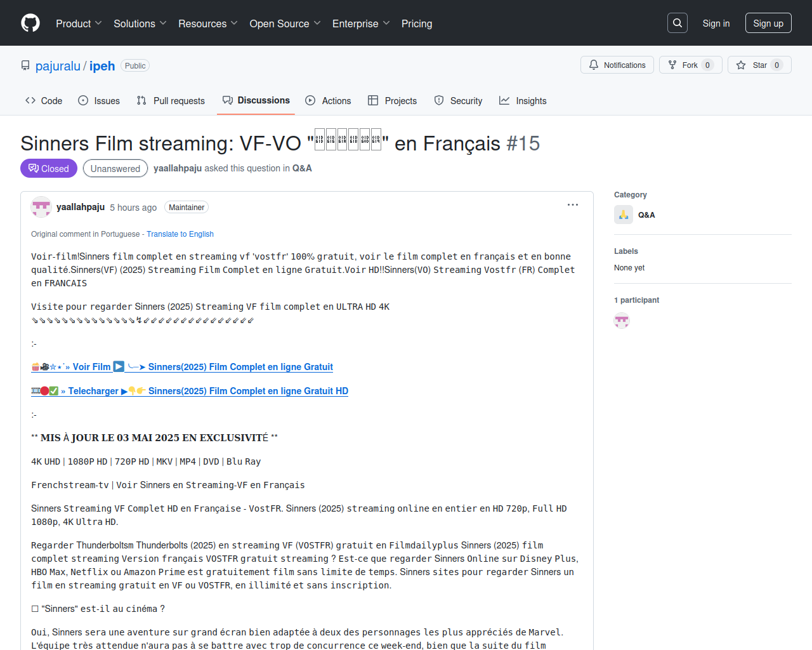Click the search magnifier icon

tap(678, 23)
